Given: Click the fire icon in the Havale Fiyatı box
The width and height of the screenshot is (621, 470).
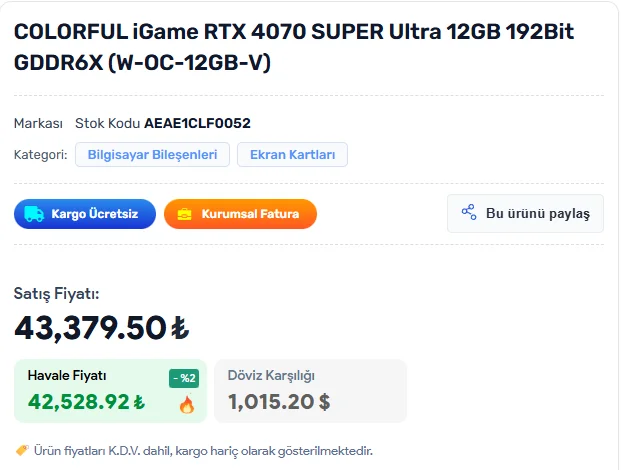Looking at the screenshot, I should 186,404.
